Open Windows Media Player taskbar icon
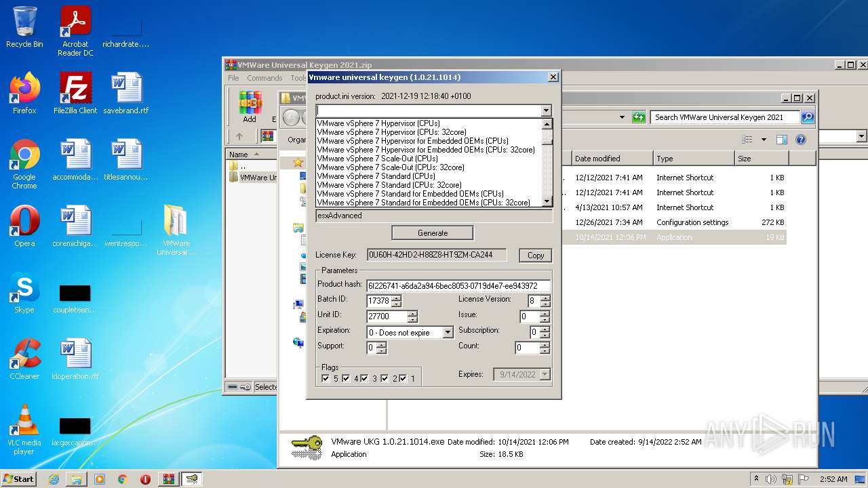868x488 pixels. tap(100, 479)
